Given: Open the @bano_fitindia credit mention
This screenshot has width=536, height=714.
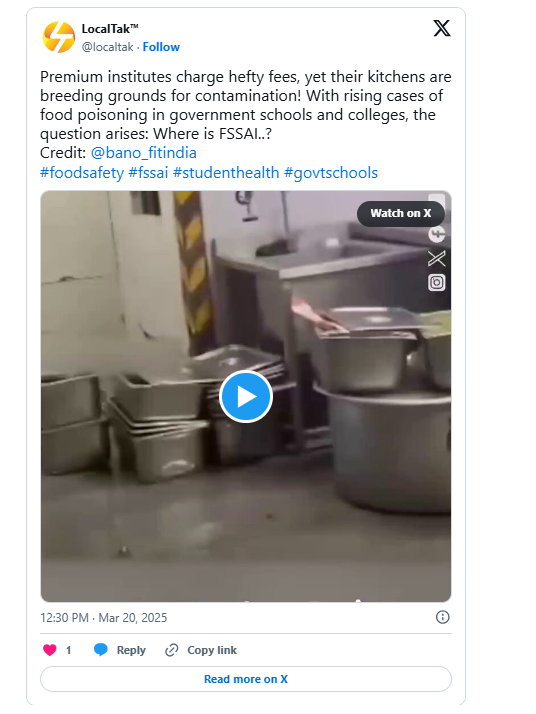Looking at the screenshot, I should click(143, 153).
